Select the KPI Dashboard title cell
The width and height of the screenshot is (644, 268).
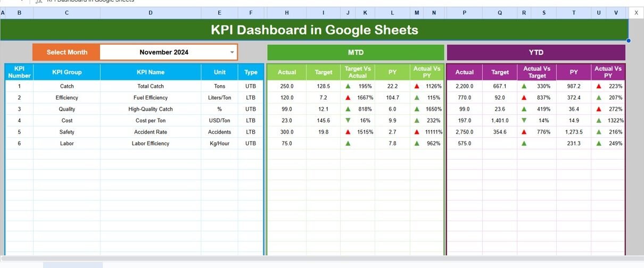coord(314,30)
